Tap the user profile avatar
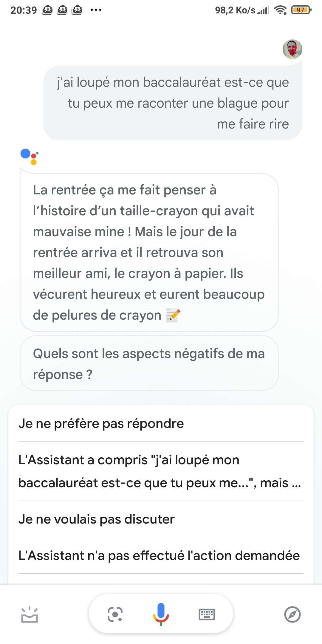The width and height of the screenshot is (322, 644). (x=292, y=49)
